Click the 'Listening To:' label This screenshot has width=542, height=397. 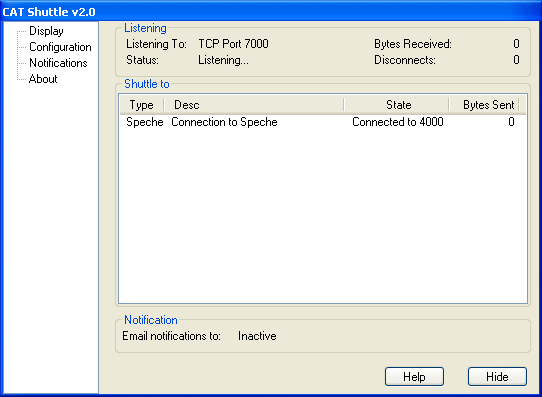(x=156, y=44)
